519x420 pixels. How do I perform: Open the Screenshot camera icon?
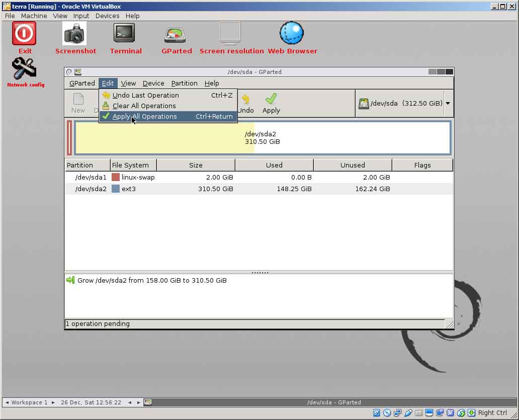click(x=74, y=33)
